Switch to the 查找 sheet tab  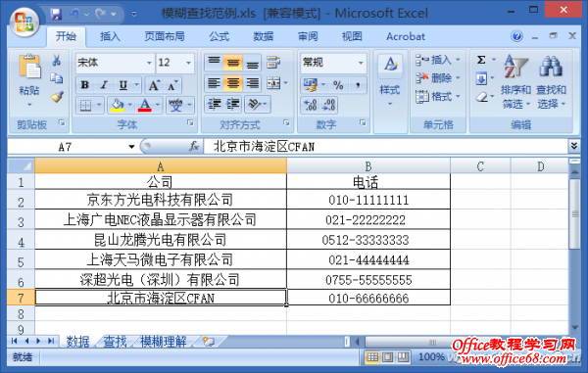pyautogui.click(x=115, y=342)
